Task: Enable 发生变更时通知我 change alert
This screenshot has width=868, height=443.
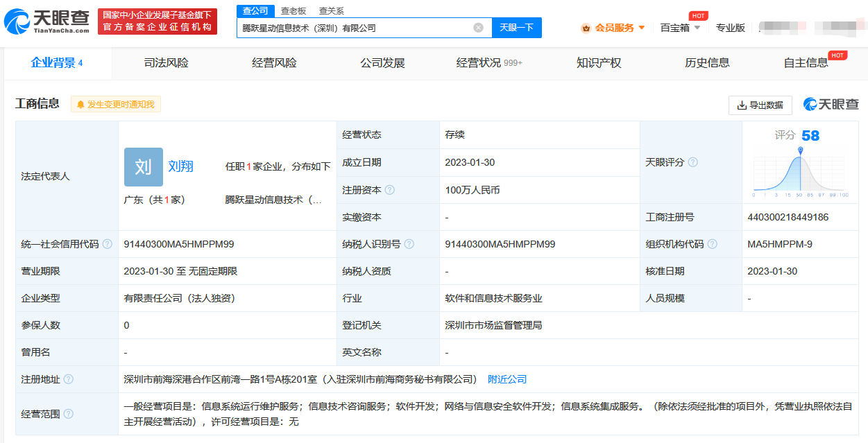Action: [x=116, y=104]
